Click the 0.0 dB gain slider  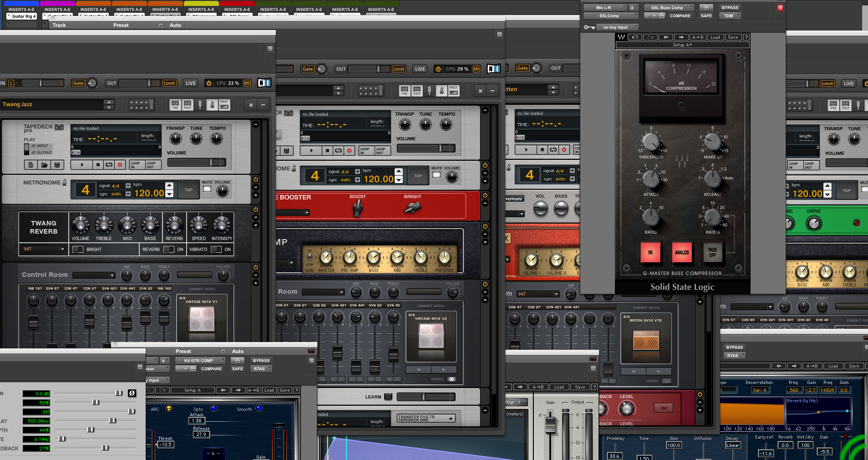pyautogui.click(x=89, y=394)
